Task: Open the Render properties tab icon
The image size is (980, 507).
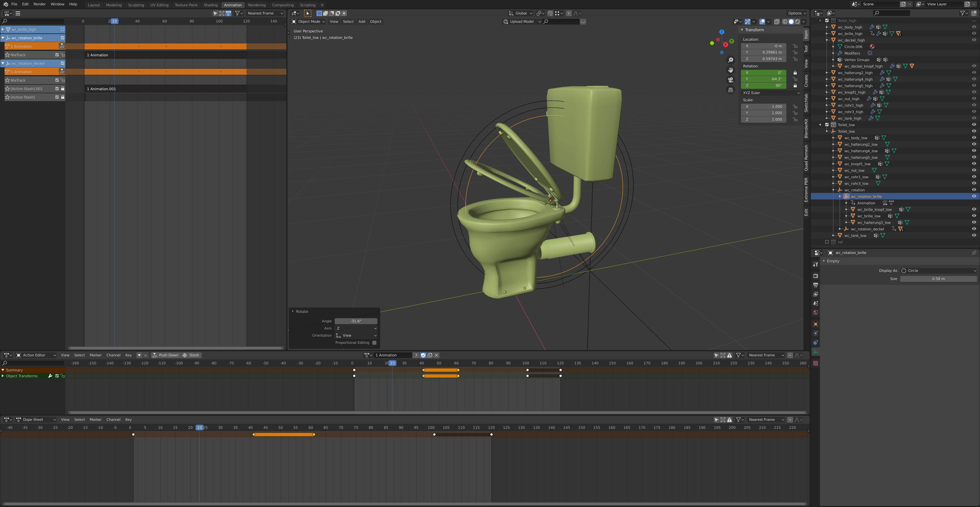Action: pyautogui.click(x=815, y=276)
